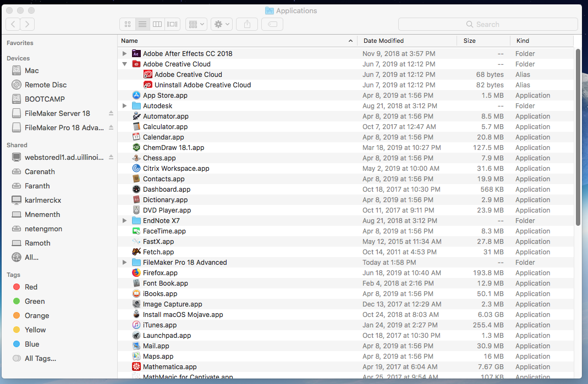Eject the FileMaker Server 18 volume
This screenshot has height=384, width=588.
click(x=111, y=113)
